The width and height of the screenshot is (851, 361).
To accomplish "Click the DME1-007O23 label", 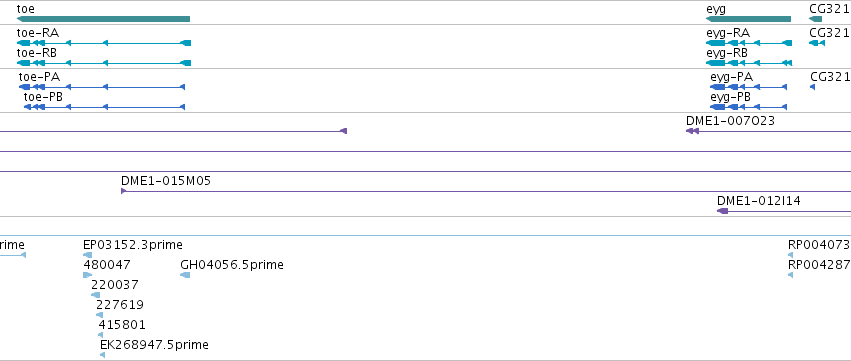I will pos(730,121).
